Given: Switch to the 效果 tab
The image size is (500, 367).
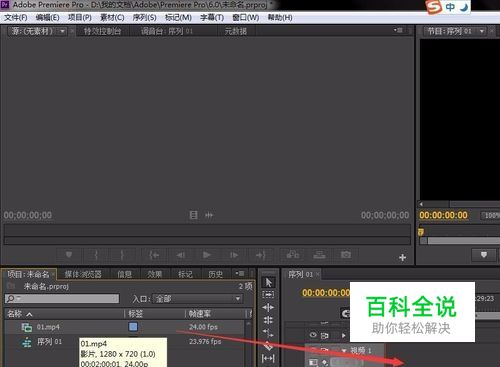Looking at the screenshot, I should 154,274.
